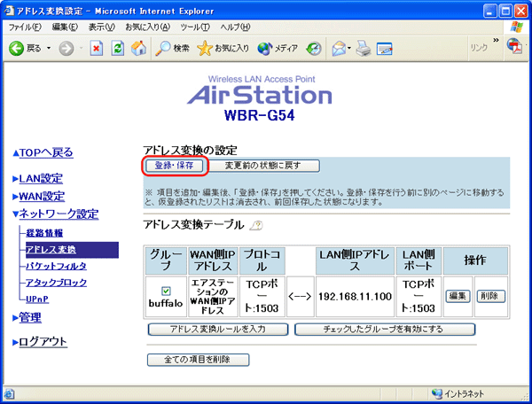532x404 pixels.
Task: Open the パケットフィルタ sidebar link
Action: 57,266
